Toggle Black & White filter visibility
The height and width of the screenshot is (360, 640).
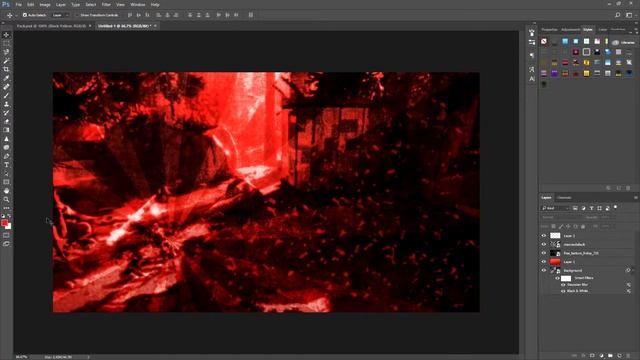click(x=563, y=291)
